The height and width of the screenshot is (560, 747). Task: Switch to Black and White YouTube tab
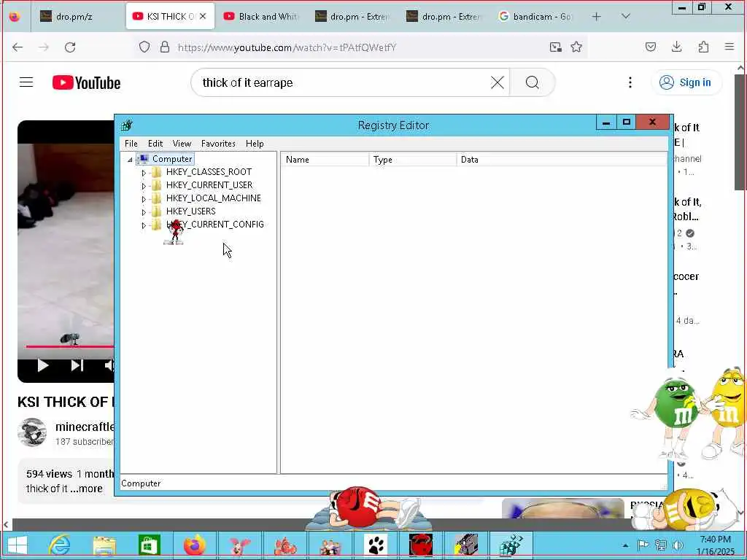pyautogui.click(x=260, y=17)
